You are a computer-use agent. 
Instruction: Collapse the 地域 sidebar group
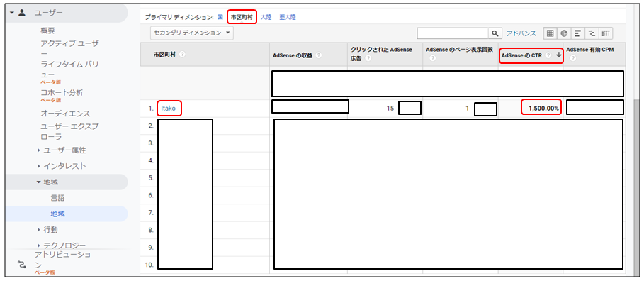(39, 182)
